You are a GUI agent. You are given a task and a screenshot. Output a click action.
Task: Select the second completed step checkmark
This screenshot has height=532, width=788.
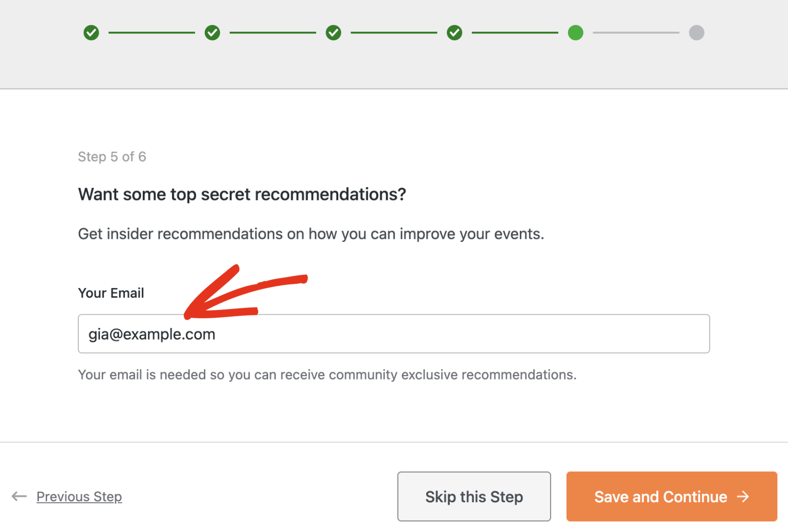point(212,33)
